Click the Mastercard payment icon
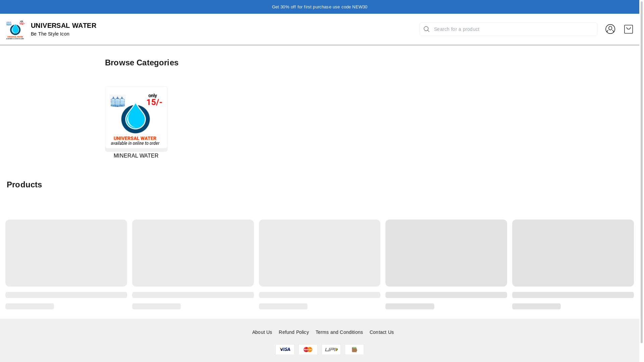Screen dimensions: 644x362 [x=308, y=350]
